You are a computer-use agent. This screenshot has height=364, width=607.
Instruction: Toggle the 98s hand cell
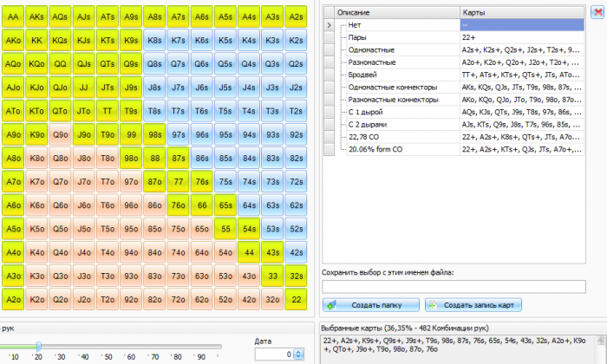[x=154, y=134]
